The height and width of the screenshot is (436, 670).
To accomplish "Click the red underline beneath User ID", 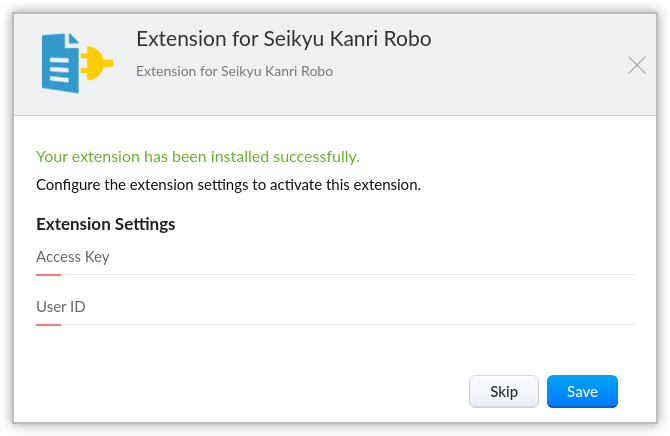I will coord(48,324).
